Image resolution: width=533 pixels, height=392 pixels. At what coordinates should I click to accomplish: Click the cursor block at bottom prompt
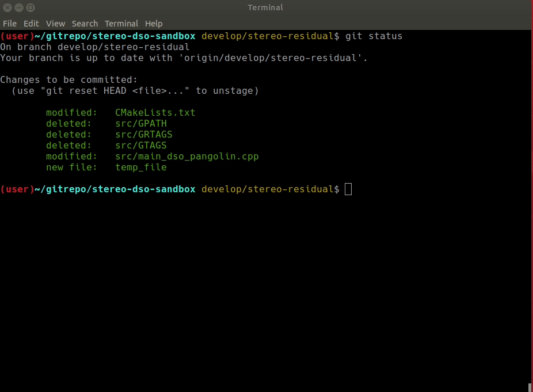coord(348,189)
